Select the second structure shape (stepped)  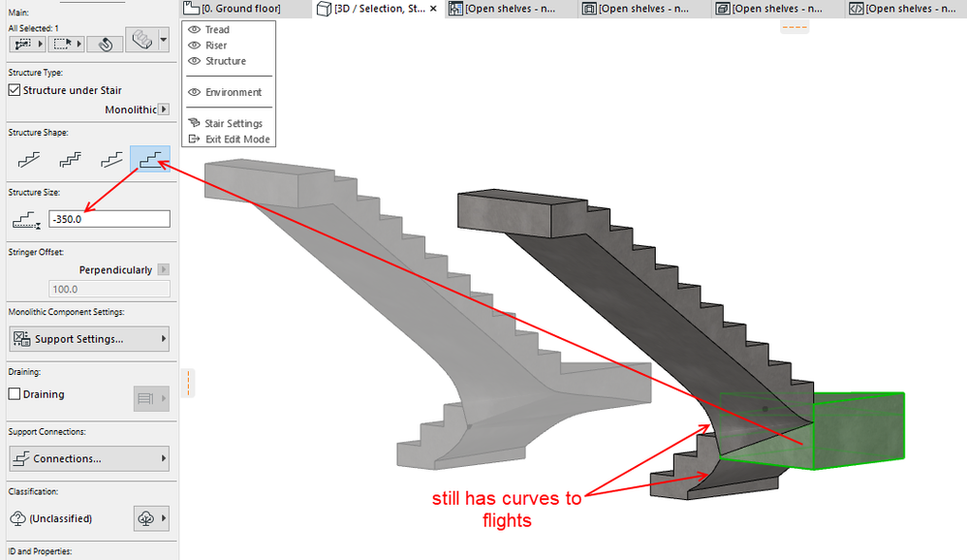[70, 160]
